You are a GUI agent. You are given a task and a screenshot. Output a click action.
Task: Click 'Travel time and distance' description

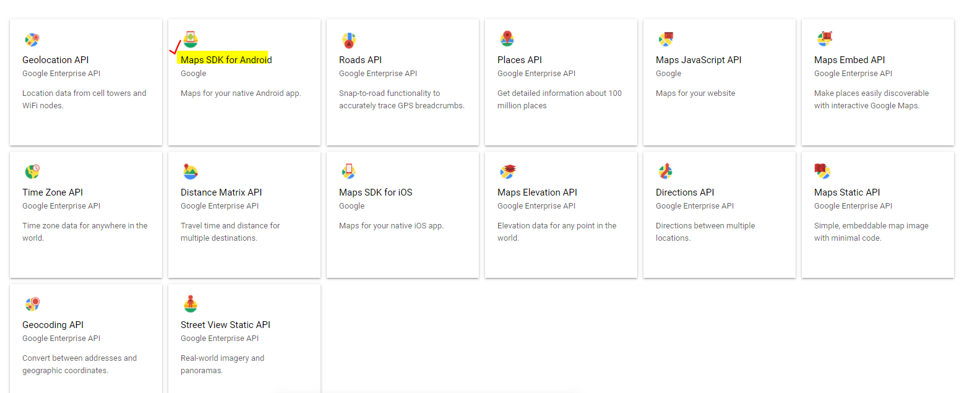point(230,232)
